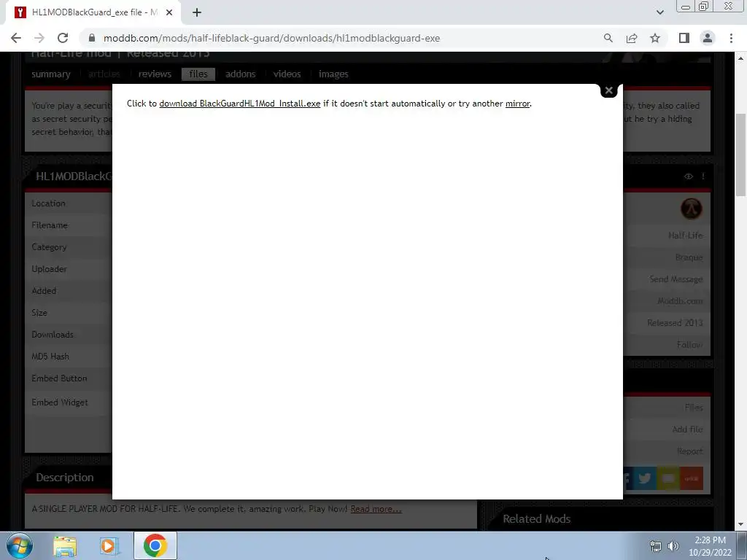747x560 pixels.
Task: Open the Braque uploader link
Action: tap(689, 257)
